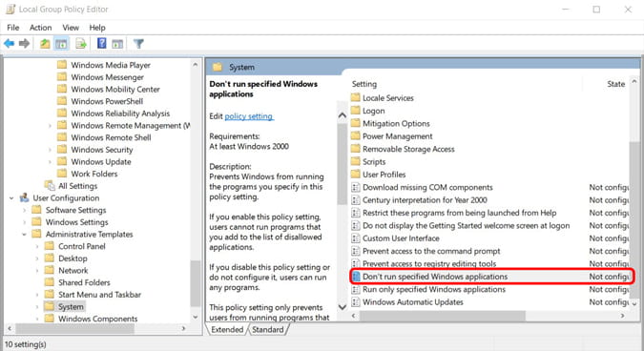
Task: Click the Export List toolbar icon
Action: [x=81, y=43]
